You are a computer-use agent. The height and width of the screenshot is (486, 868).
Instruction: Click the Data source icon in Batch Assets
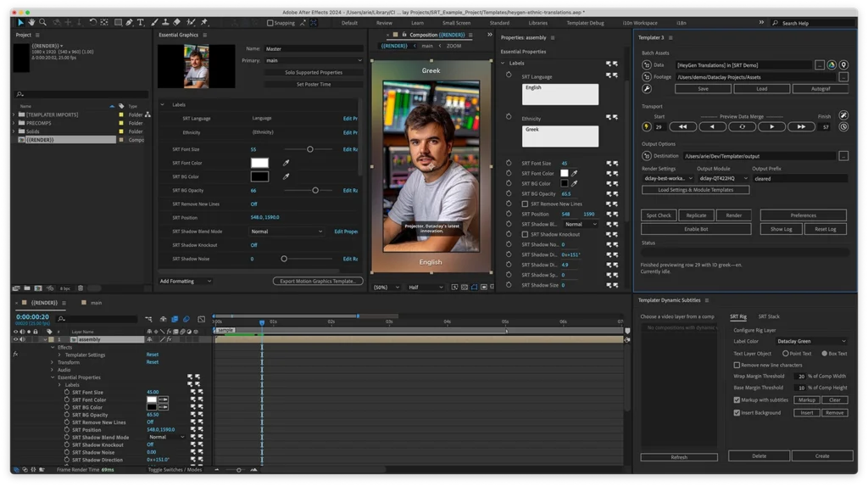[647, 64]
